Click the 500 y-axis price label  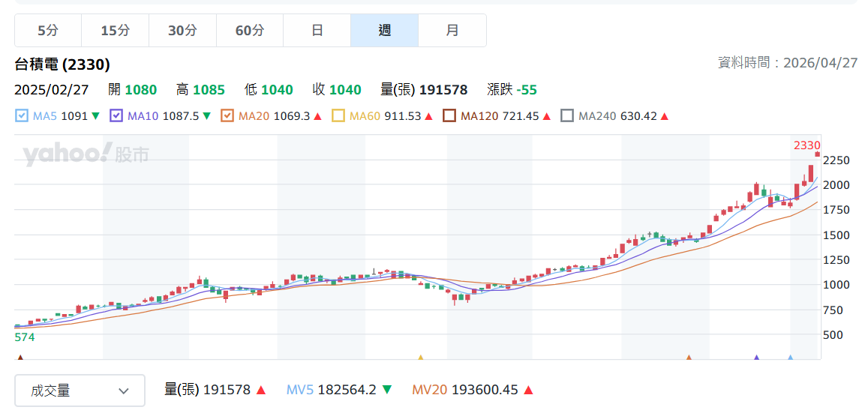833,334
